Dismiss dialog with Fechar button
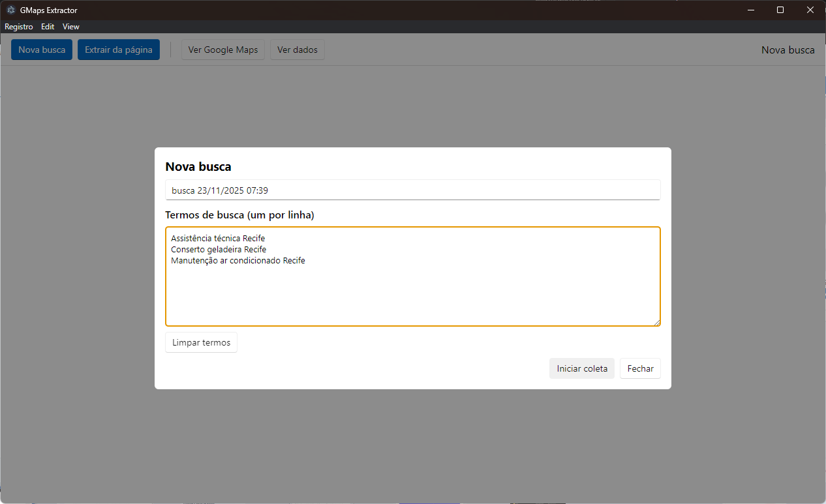 point(640,368)
